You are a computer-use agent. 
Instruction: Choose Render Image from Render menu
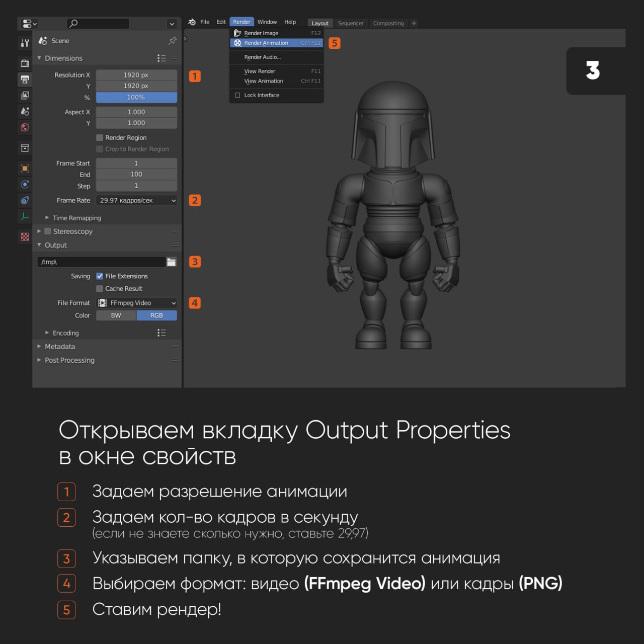[x=277, y=33]
